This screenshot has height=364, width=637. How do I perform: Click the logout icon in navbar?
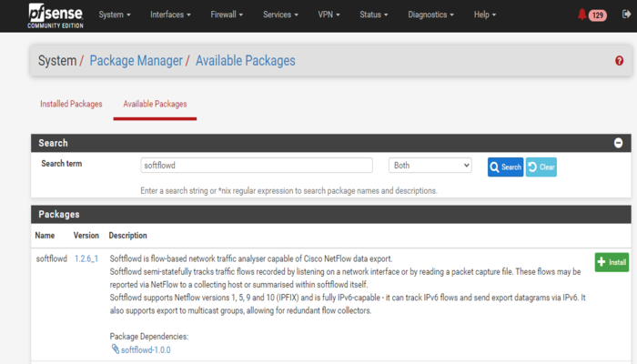pos(626,15)
